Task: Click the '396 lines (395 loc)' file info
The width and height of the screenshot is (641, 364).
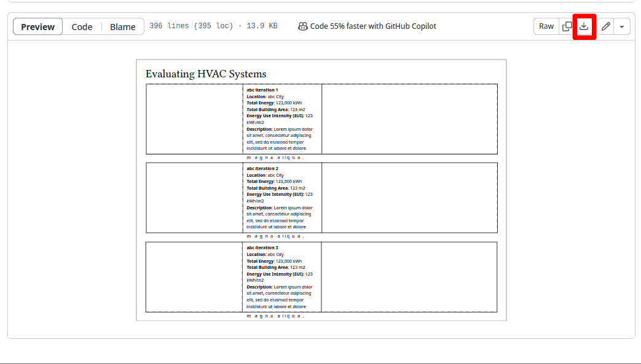Action: (x=191, y=26)
